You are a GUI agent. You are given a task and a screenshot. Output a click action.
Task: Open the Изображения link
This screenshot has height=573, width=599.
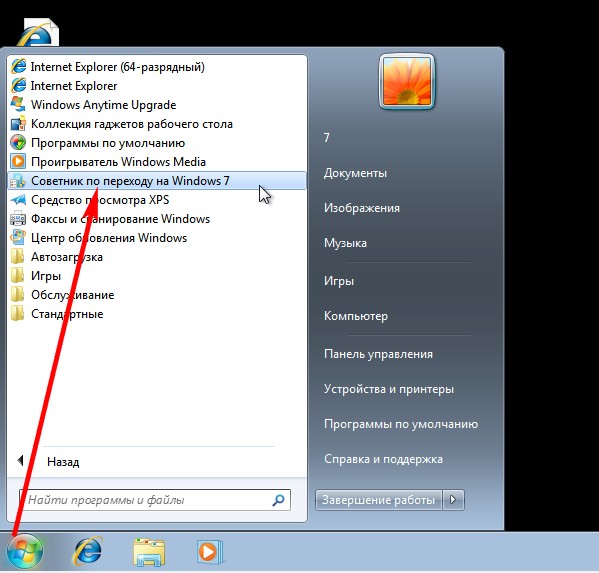(x=362, y=208)
